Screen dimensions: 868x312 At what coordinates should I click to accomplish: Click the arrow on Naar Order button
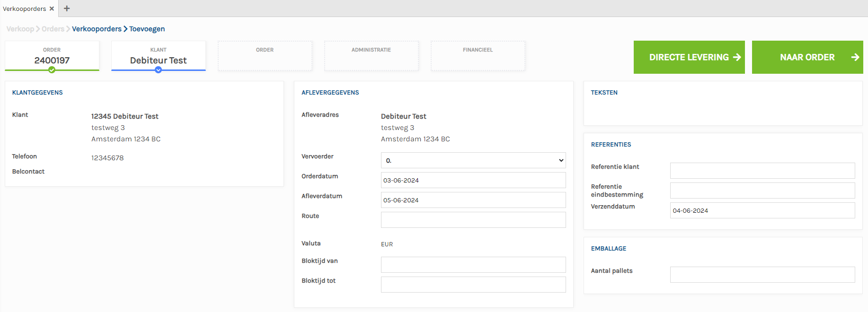tap(855, 57)
